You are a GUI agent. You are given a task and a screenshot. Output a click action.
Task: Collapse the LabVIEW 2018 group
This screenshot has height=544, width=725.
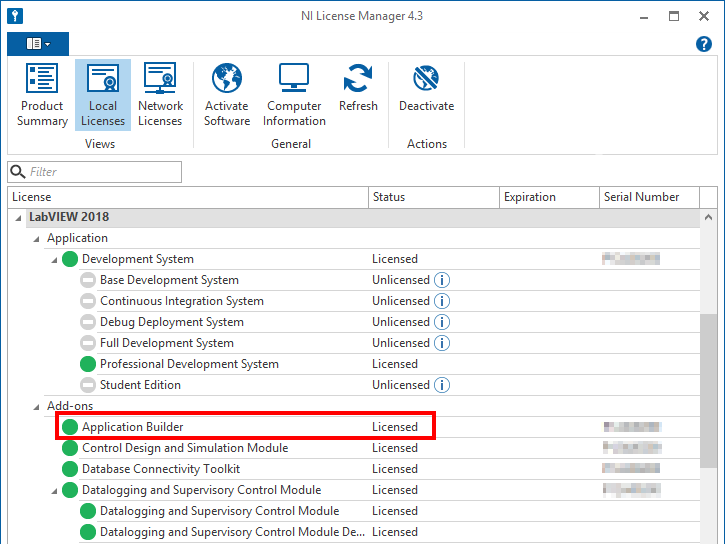(18, 218)
